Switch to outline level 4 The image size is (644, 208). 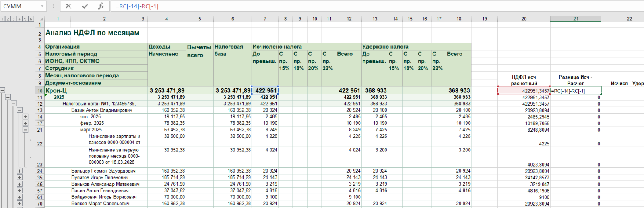19,19
